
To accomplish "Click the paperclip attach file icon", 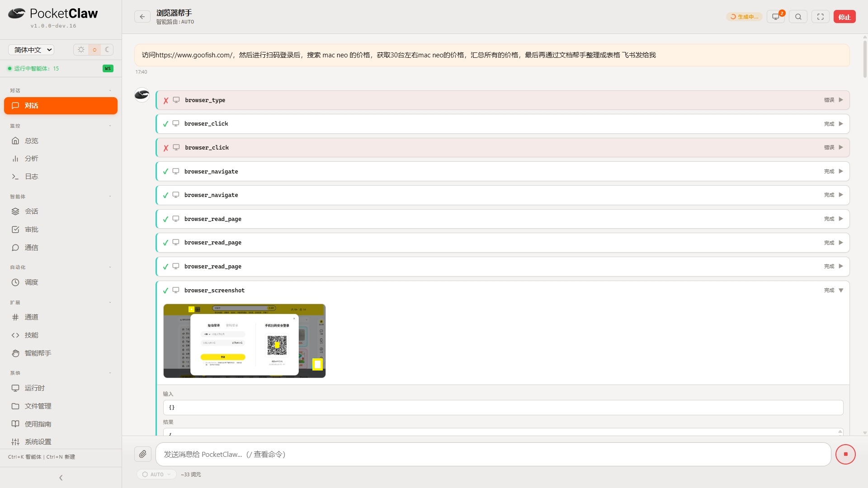I will coord(143,454).
